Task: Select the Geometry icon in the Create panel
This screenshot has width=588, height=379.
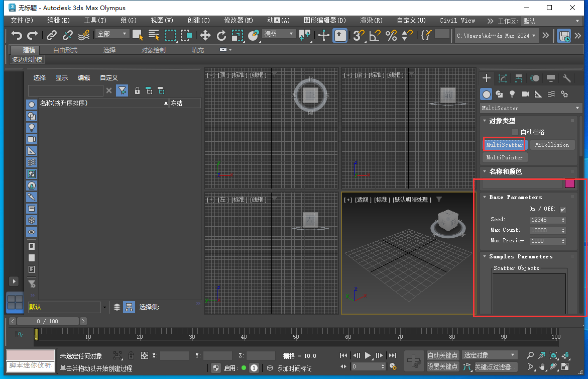Action: point(486,94)
